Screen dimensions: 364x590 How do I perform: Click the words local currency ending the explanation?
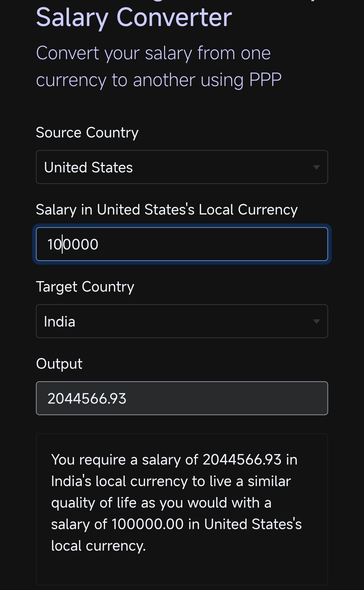point(98,546)
